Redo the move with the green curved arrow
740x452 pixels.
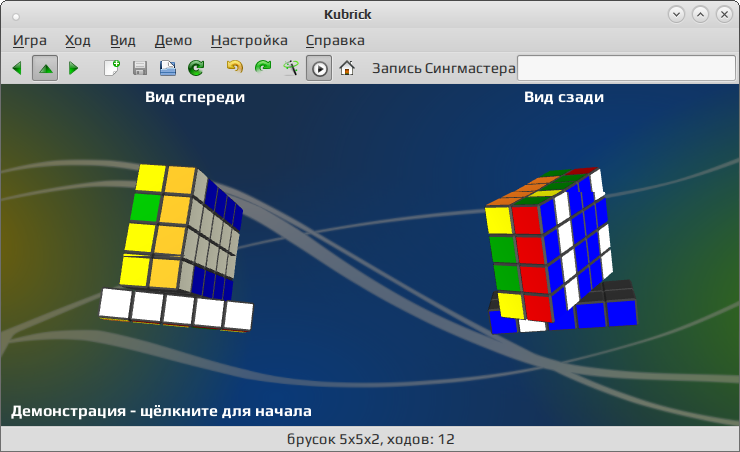point(263,67)
